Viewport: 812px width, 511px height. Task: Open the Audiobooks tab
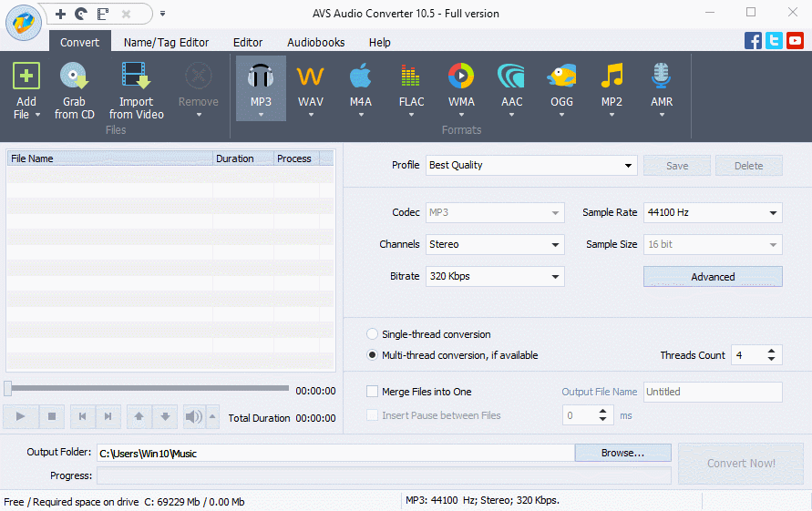316,43
